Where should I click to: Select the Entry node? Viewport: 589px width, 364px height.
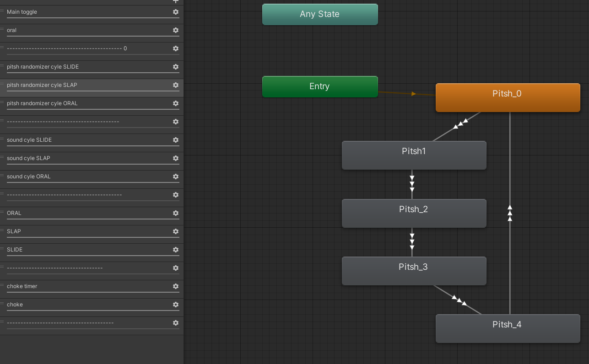[x=320, y=86]
